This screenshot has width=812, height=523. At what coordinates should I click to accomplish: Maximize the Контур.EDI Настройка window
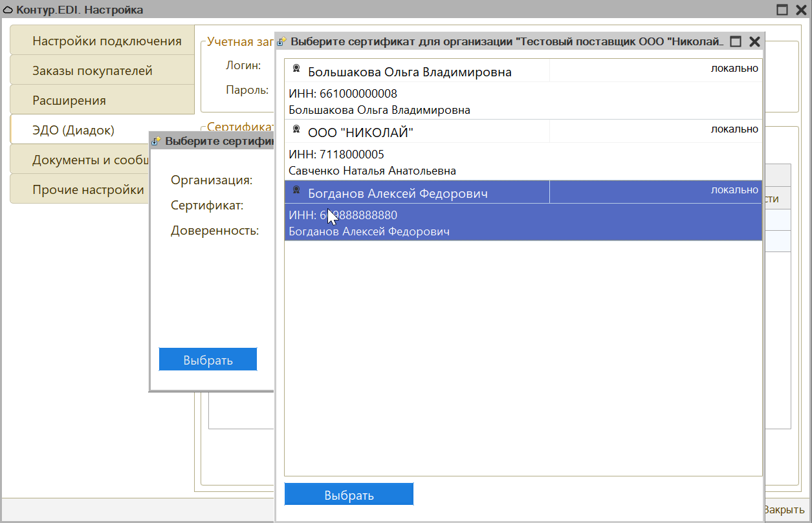point(782,10)
